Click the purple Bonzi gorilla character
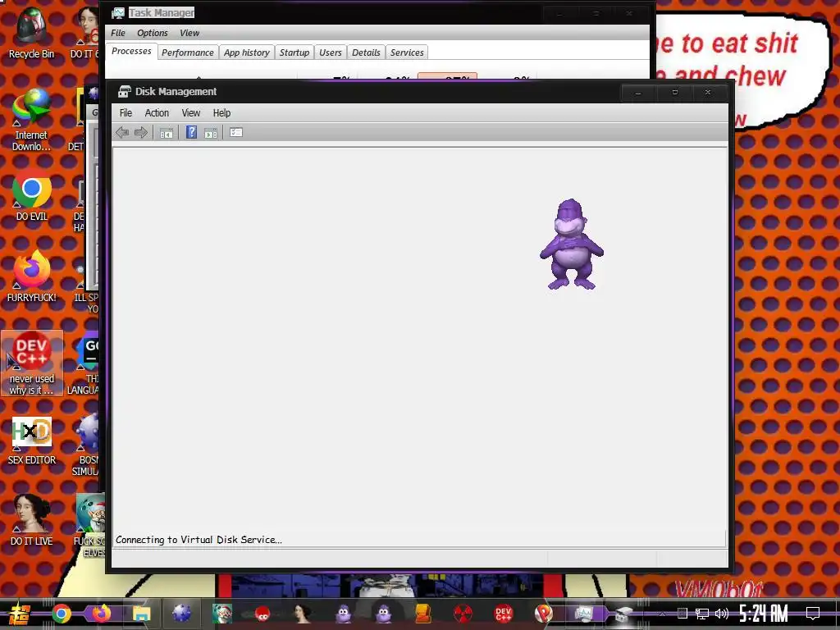The width and height of the screenshot is (840, 630). point(572,244)
